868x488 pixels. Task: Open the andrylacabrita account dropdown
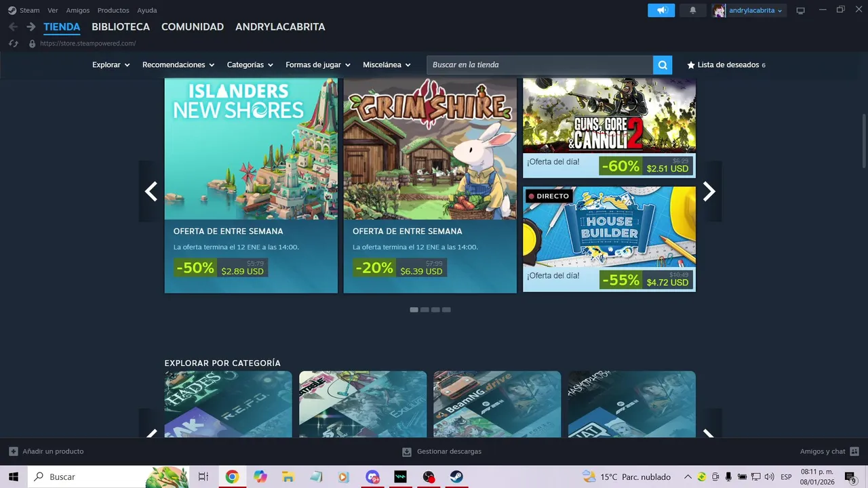tap(755, 10)
